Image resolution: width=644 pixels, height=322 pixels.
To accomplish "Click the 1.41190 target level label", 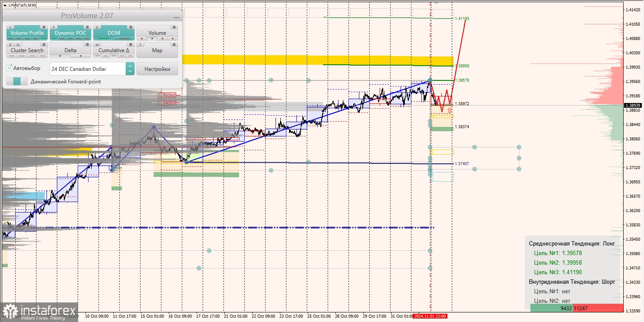I will click(x=462, y=19).
